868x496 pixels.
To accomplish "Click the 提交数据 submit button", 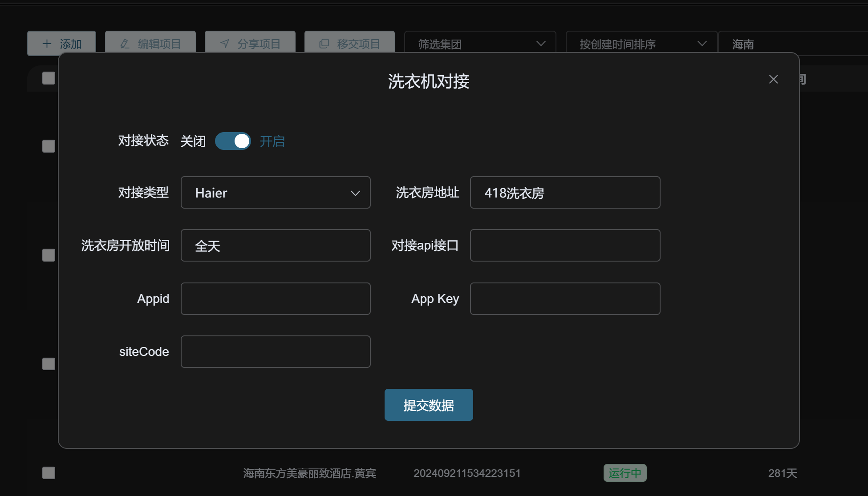I will pyautogui.click(x=428, y=405).
